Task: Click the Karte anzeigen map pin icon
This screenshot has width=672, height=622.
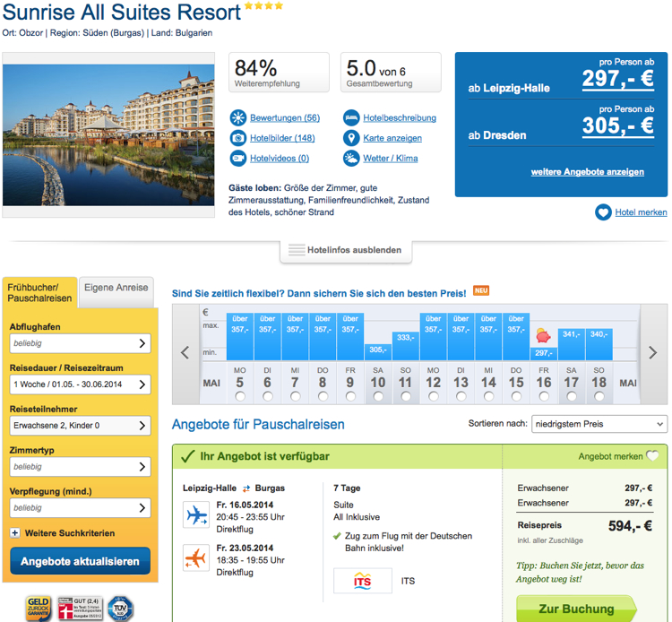Action: tap(351, 138)
